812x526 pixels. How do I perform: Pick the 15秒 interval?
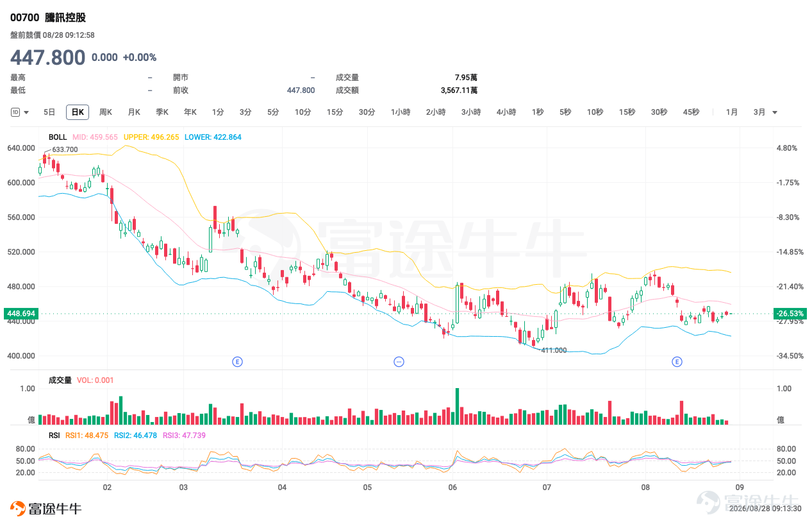pyautogui.click(x=627, y=112)
